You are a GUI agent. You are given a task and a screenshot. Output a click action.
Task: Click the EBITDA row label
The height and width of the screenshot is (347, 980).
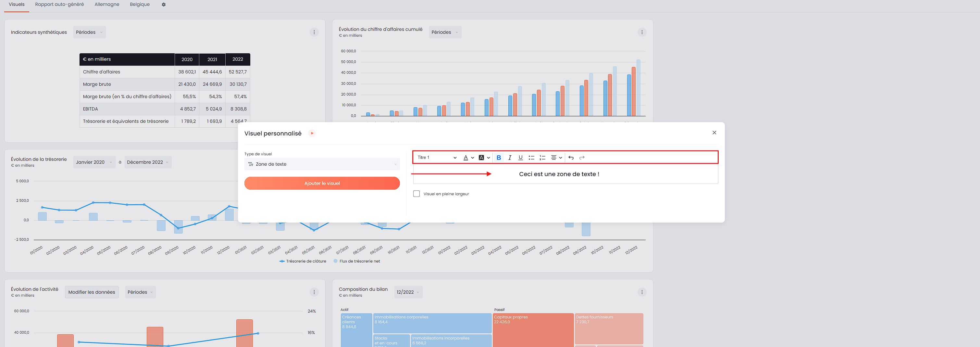pos(91,109)
